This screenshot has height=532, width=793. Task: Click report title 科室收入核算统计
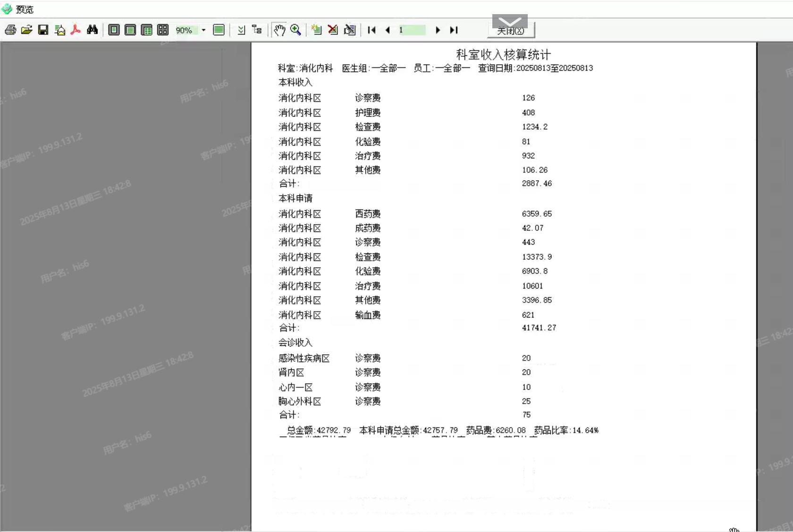point(503,55)
